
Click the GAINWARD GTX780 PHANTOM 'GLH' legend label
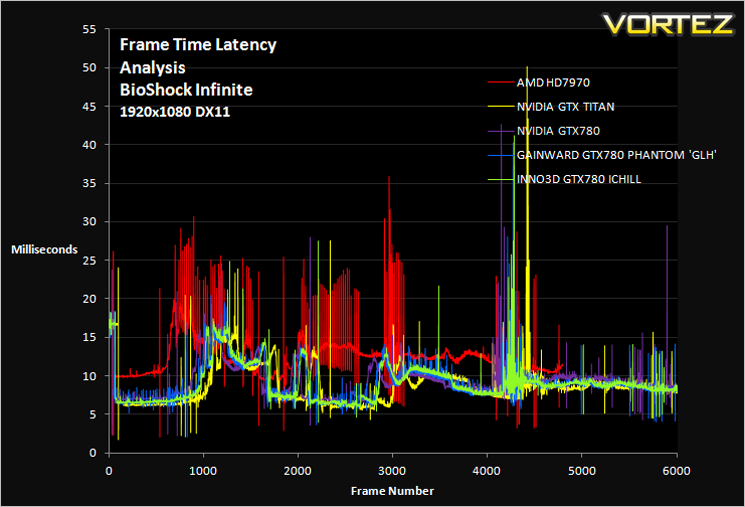(616, 155)
